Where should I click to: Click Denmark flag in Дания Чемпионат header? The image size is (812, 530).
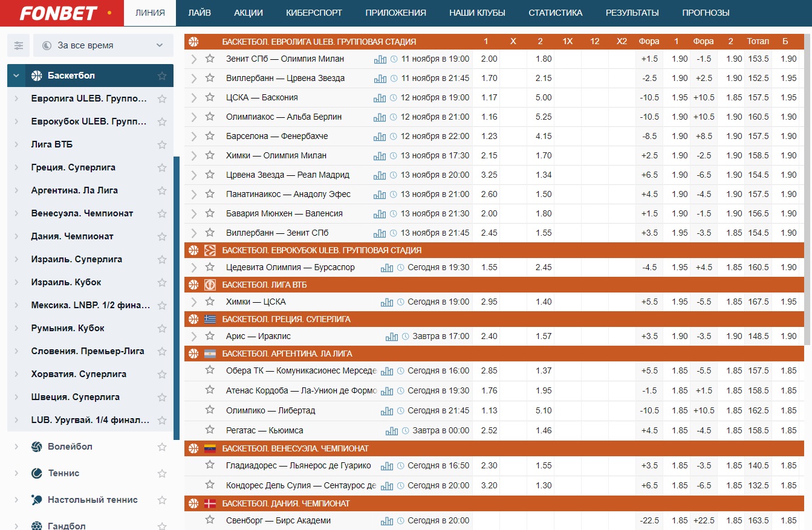pyautogui.click(x=210, y=503)
